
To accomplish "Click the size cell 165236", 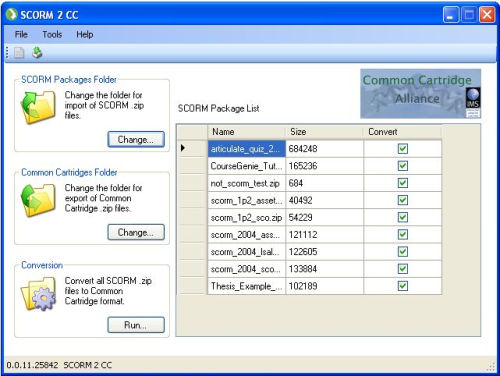I will click(324, 166).
